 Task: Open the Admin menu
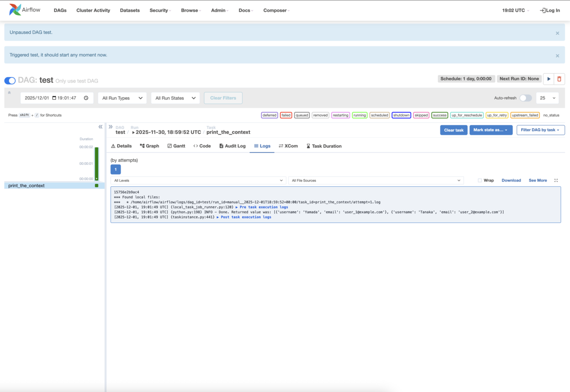[x=219, y=10]
